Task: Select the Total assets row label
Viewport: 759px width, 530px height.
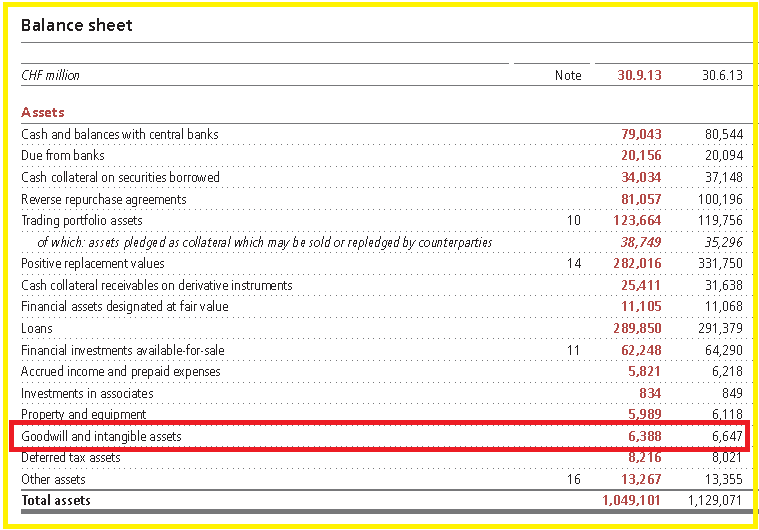Action: (56, 500)
